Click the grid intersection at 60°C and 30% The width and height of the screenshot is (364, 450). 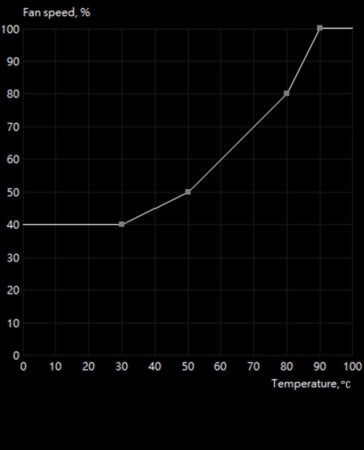(x=221, y=257)
